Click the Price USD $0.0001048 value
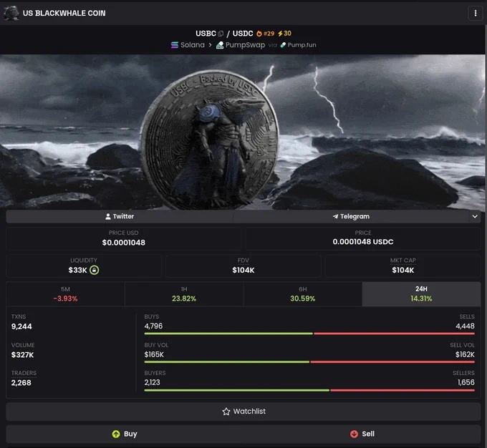487x448 pixels. 124,243
